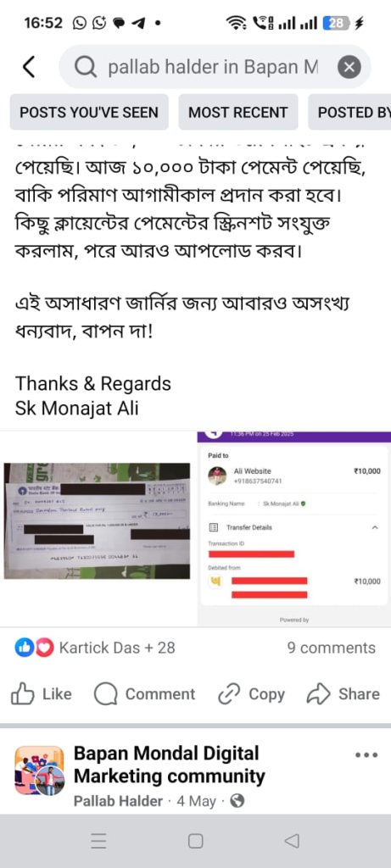Collapse Transfer Details chevron in receipt

[x=375, y=527]
